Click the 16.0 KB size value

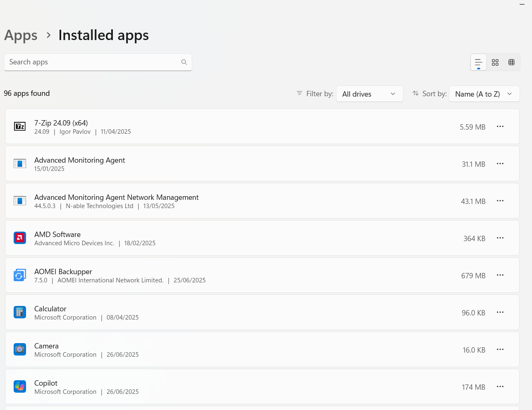(x=474, y=350)
